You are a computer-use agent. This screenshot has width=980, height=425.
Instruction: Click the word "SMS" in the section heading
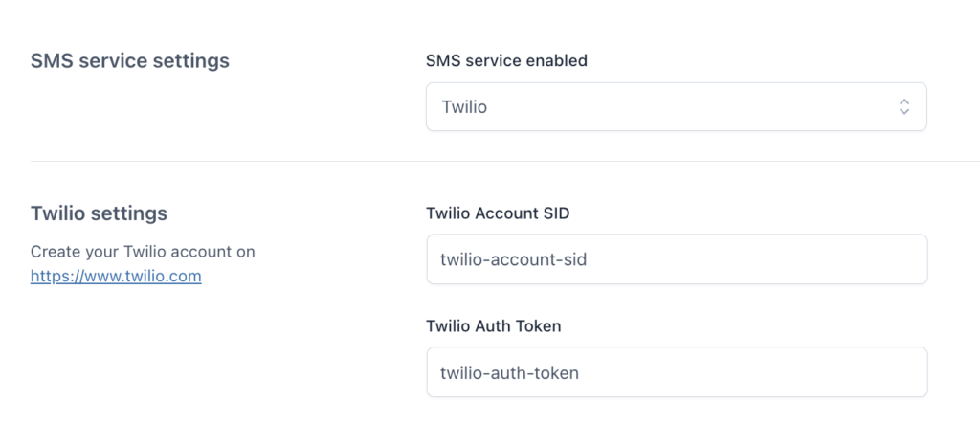click(x=52, y=60)
